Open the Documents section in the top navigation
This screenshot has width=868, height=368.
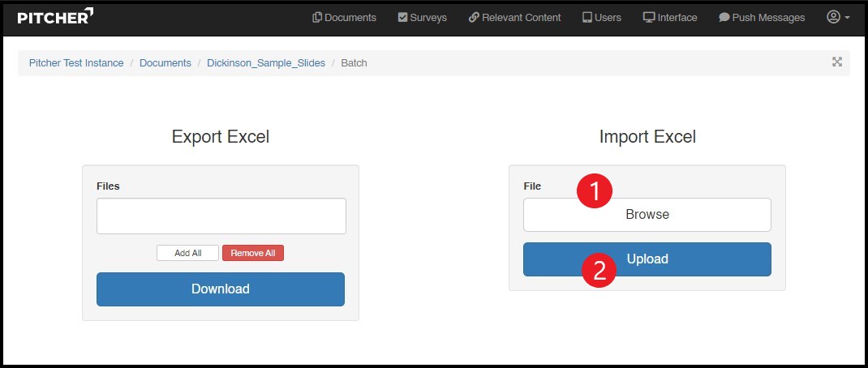click(x=344, y=18)
